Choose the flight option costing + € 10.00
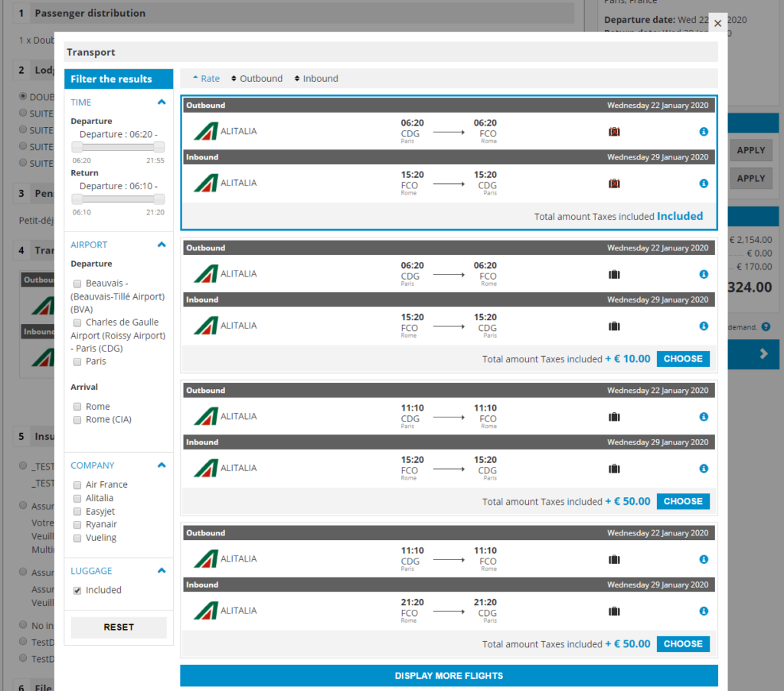 (x=683, y=359)
